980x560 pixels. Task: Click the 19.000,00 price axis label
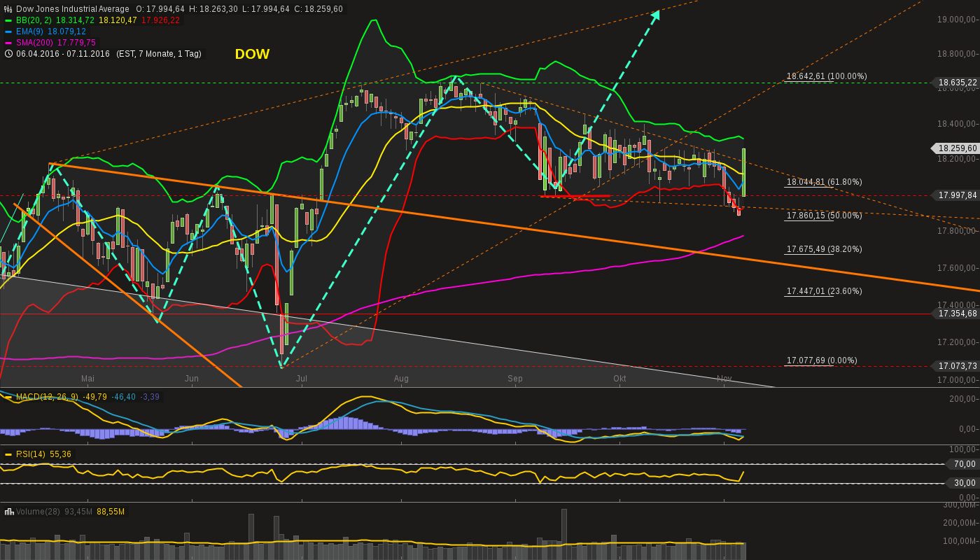[x=958, y=20]
